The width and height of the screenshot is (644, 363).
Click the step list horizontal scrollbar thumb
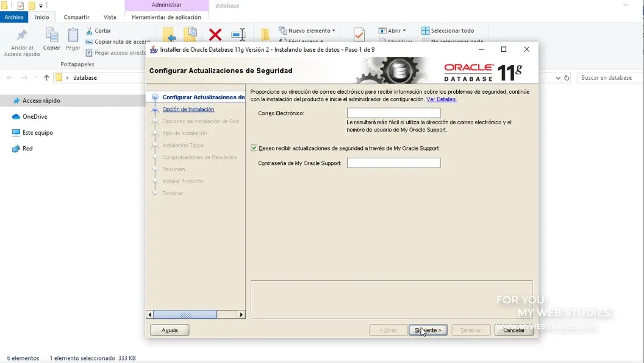(185, 315)
